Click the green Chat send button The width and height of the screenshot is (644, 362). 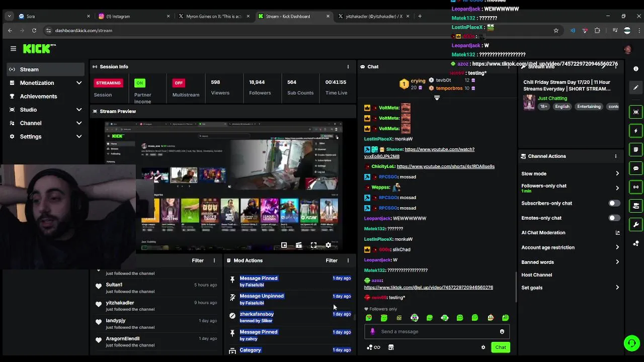[501, 347]
